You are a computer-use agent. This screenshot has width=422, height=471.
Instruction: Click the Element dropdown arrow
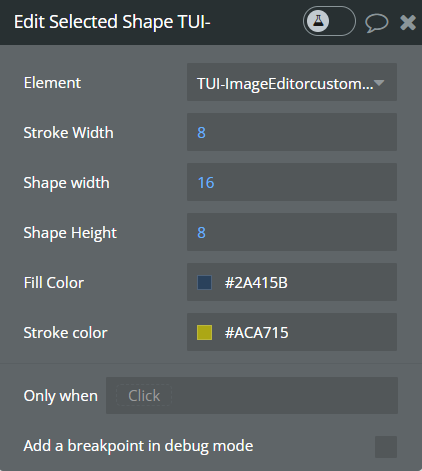tap(379, 82)
